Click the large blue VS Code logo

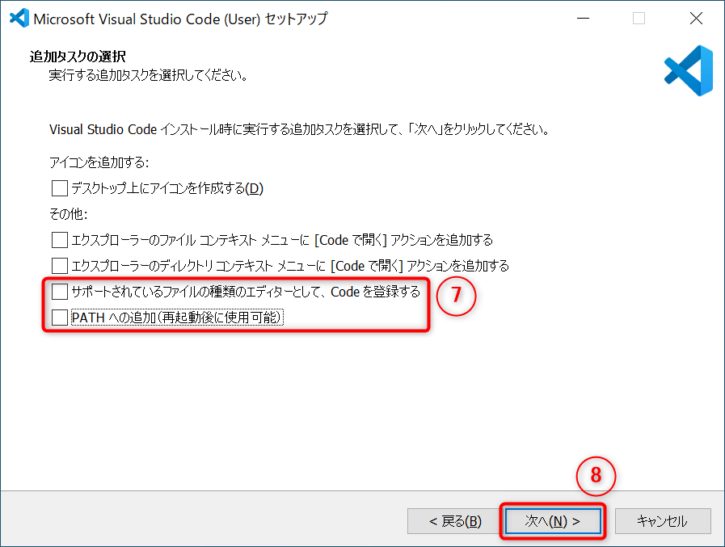688,69
